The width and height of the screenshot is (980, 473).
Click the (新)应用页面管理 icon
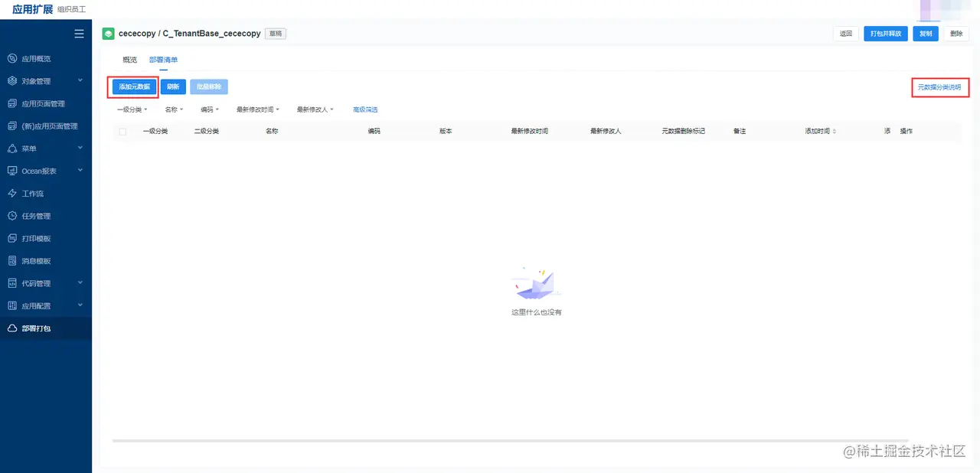pyautogui.click(x=12, y=126)
